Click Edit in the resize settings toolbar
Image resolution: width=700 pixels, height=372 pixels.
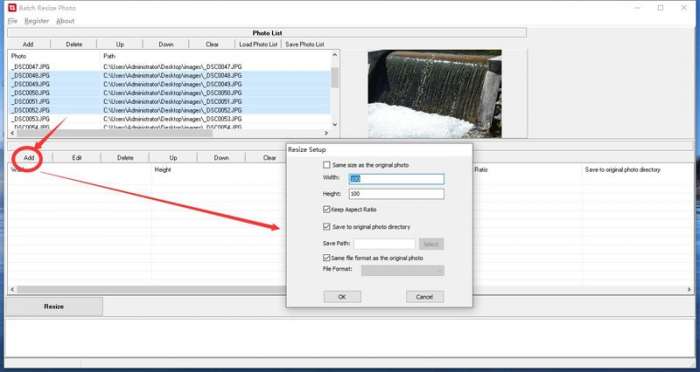point(77,158)
